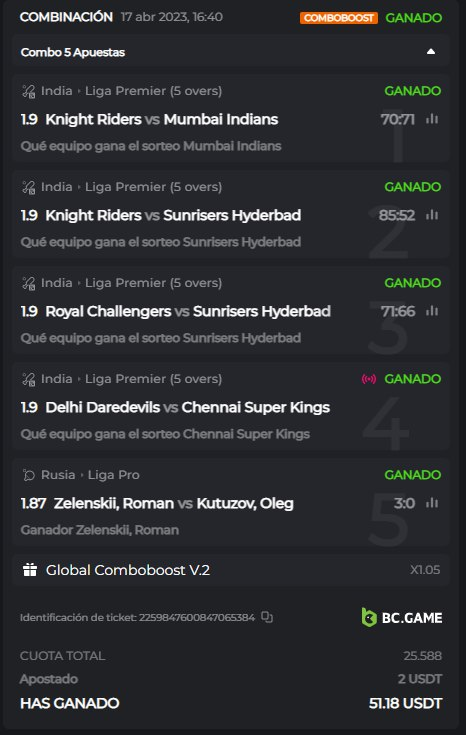Click the gift icon beside Global Comboboost
Screen dimensions: 466x735
coord(30,570)
